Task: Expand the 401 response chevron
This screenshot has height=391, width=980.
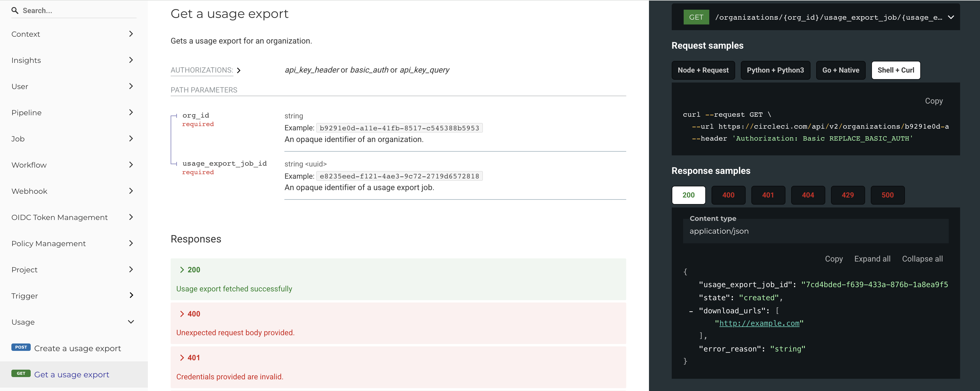Action: [x=182, y=357]
